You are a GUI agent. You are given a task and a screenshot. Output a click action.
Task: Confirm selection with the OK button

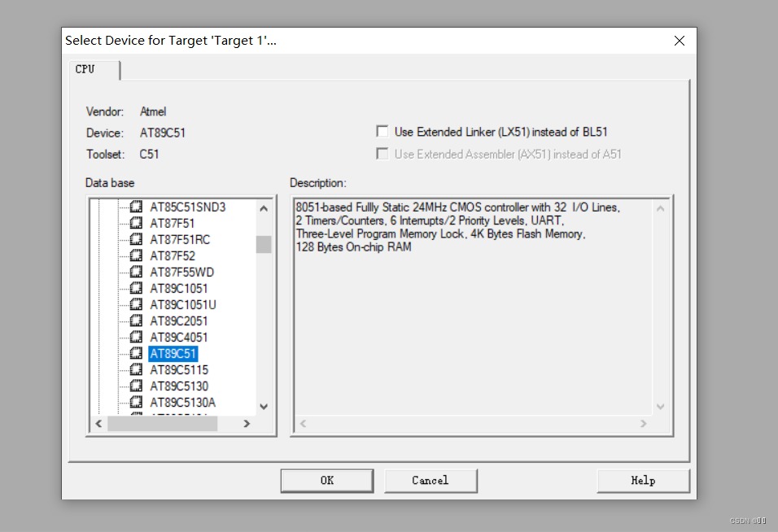tap(327, 481)
